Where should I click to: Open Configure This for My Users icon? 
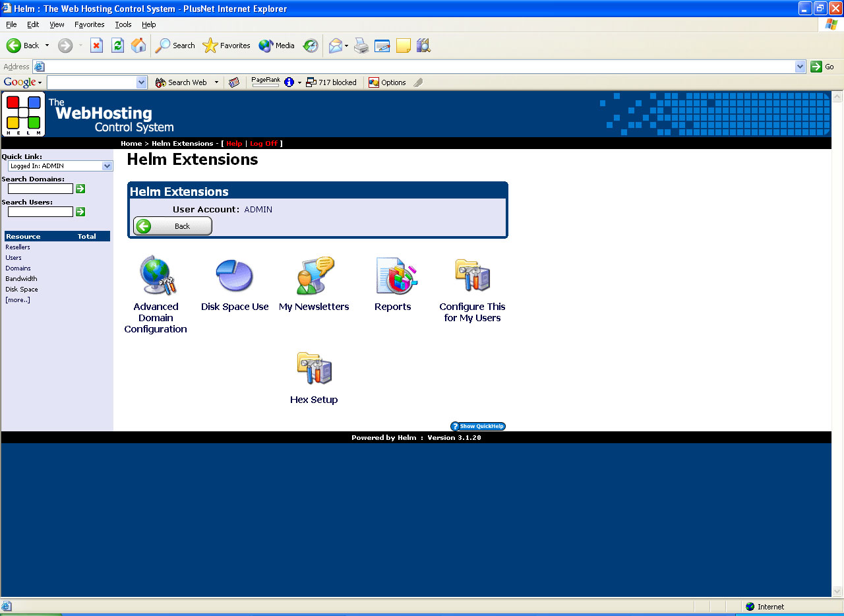tap(473, 276)
